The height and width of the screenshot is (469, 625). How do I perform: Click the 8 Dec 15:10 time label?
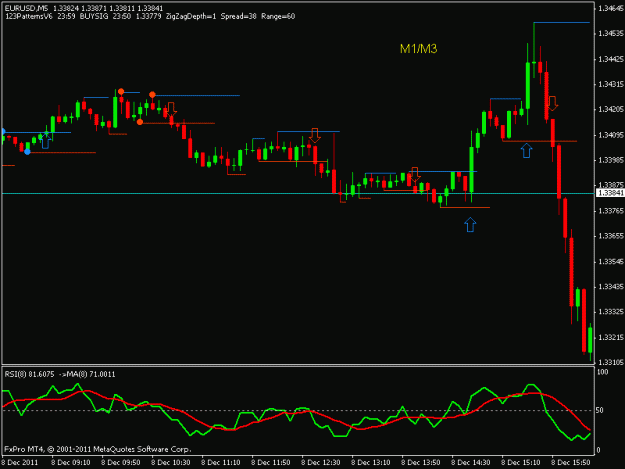coord(521,463)
